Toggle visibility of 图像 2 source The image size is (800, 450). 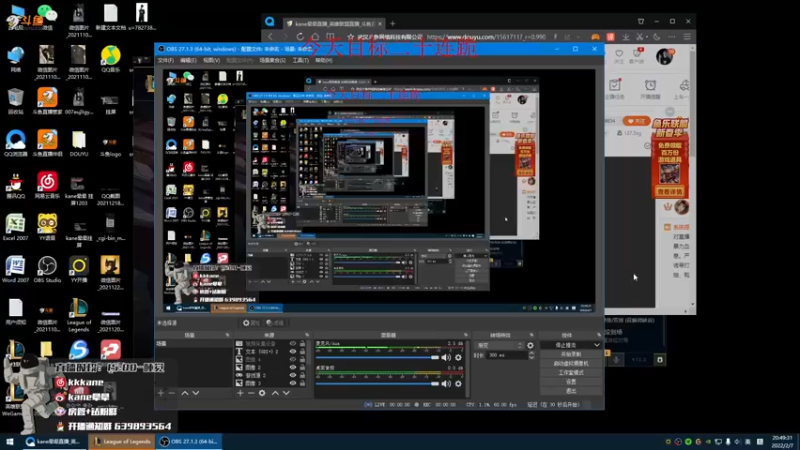coord(293,367)
